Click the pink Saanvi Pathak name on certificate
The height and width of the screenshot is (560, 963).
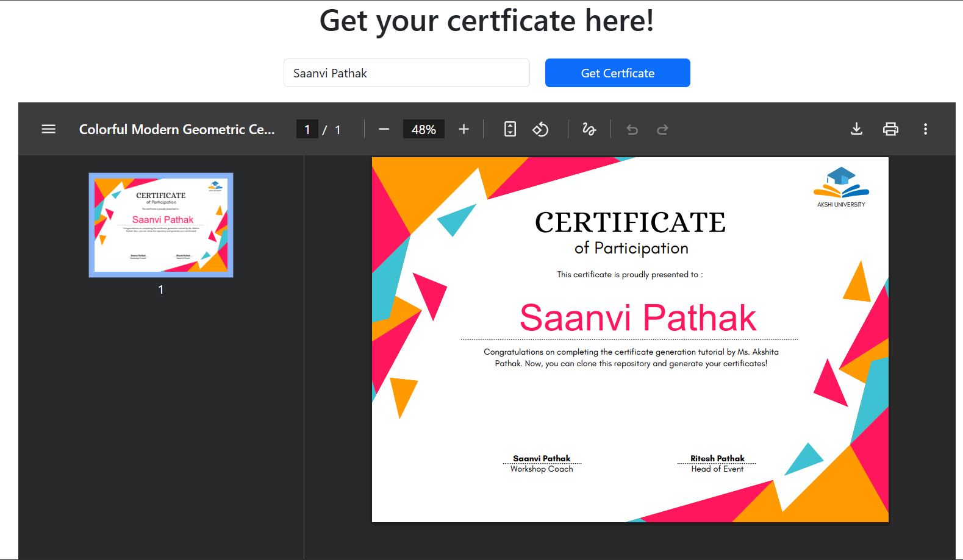coord(638,317)
